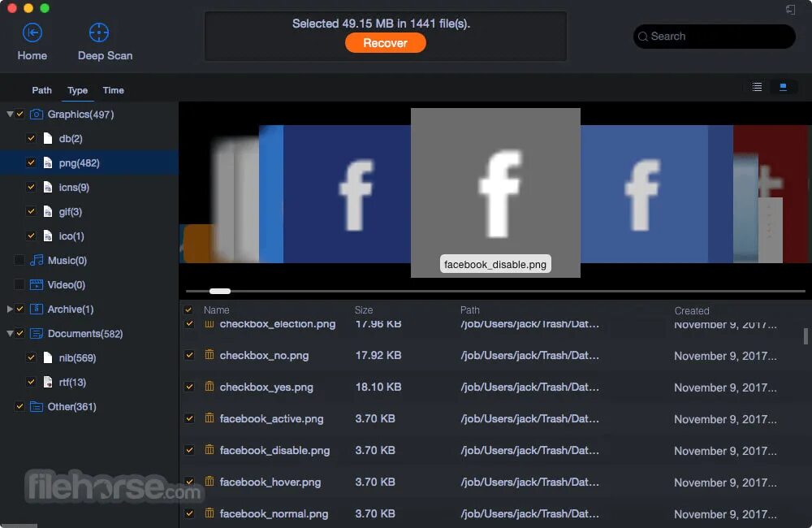Click the gif file type icon
The width and height of the screenshot is (812, 528).
click(48, 211)
